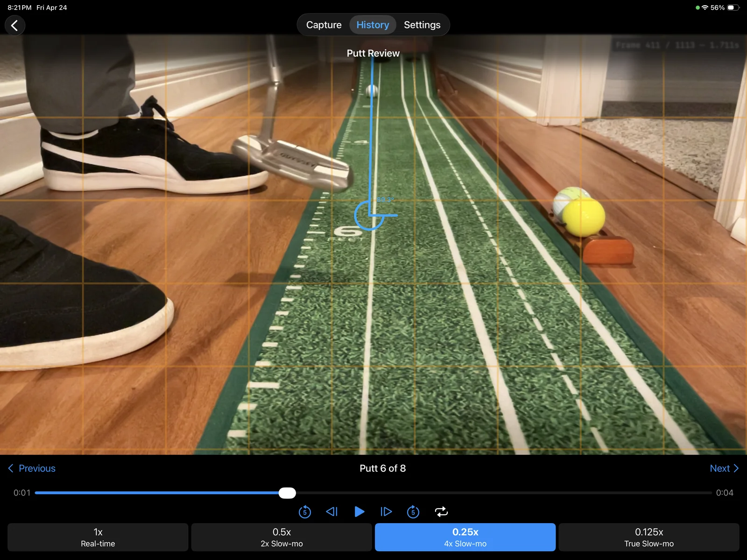Play the putt review video
Screen dimensions: 747x560
[359, 511]
